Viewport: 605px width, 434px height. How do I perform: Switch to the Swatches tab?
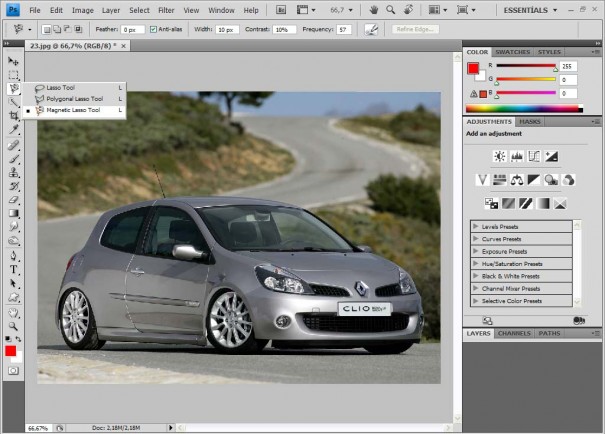coord(512,52)
